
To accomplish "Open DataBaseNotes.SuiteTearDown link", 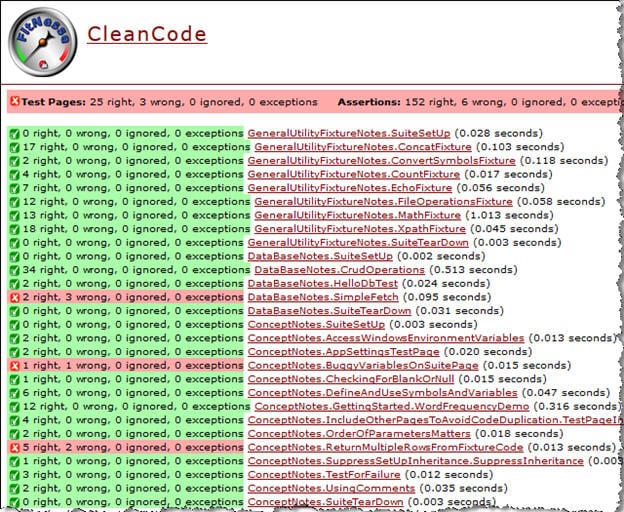I will [x=329, y=311].
